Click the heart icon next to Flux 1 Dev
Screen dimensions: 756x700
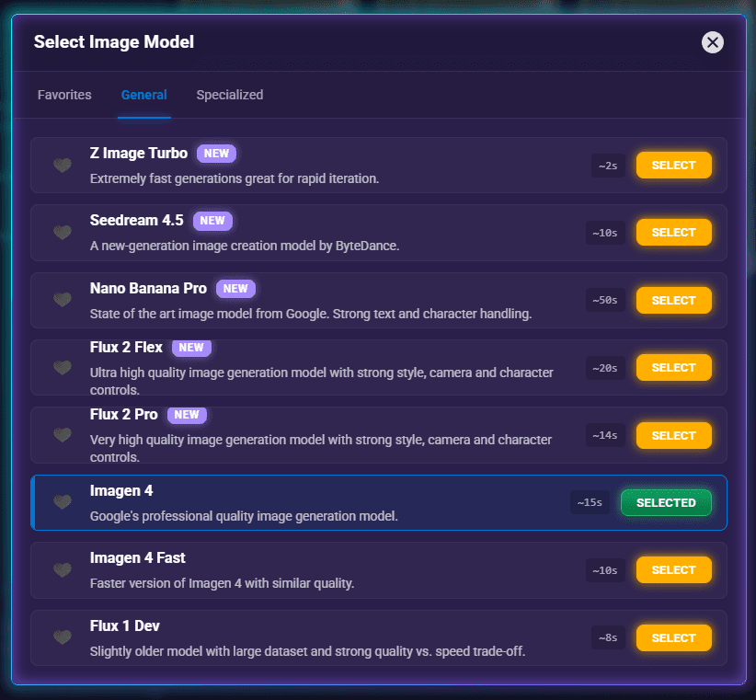click(62, 637)
